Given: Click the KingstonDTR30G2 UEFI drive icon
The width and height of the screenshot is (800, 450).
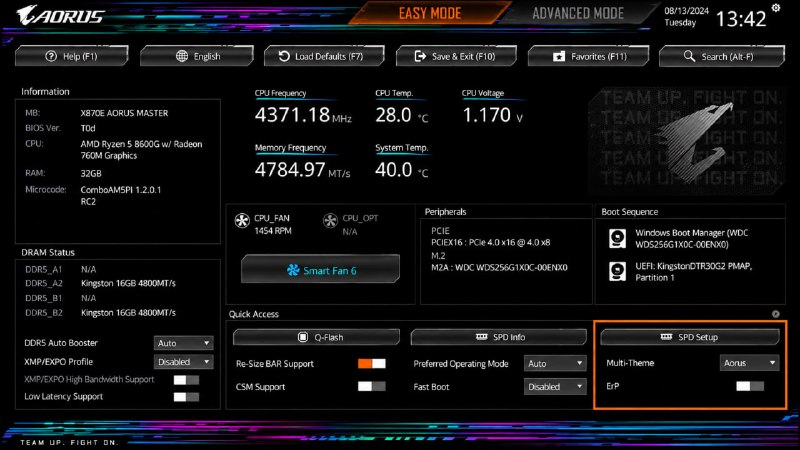Looking at the screenshot, I should point(617,271).
